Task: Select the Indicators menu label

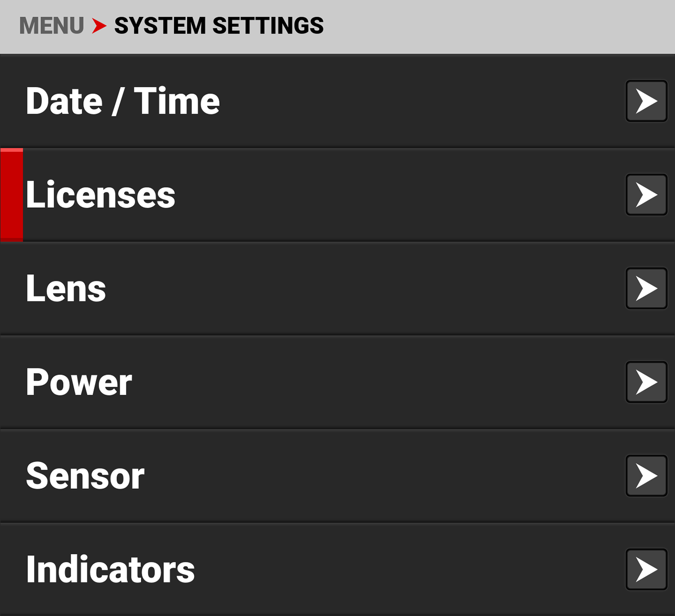Action: 110,569
